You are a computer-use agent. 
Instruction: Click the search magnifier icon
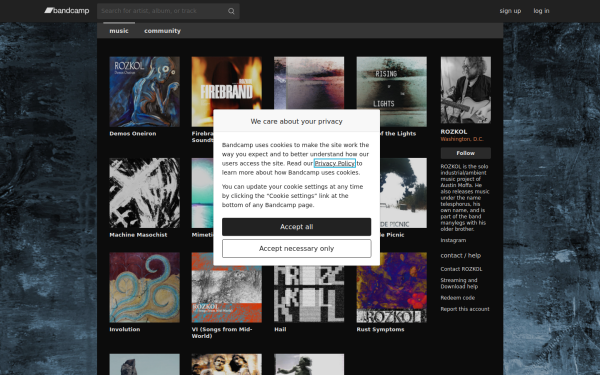[231, 11]
